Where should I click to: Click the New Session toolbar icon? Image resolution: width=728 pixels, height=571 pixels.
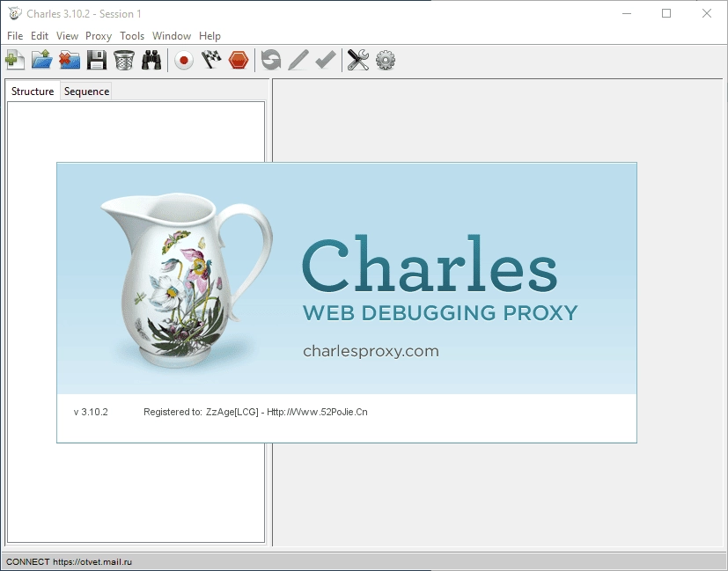click(x=15, y=60)
